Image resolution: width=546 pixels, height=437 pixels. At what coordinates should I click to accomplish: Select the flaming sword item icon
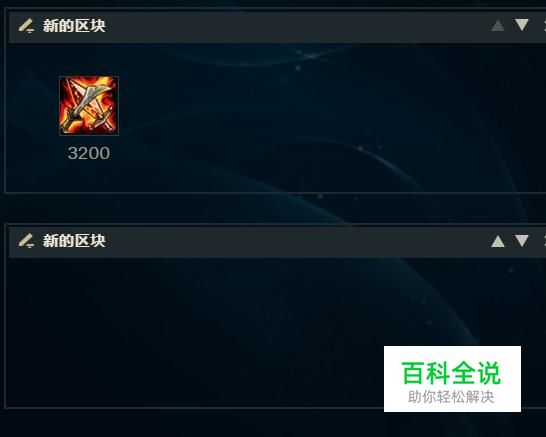89,106
